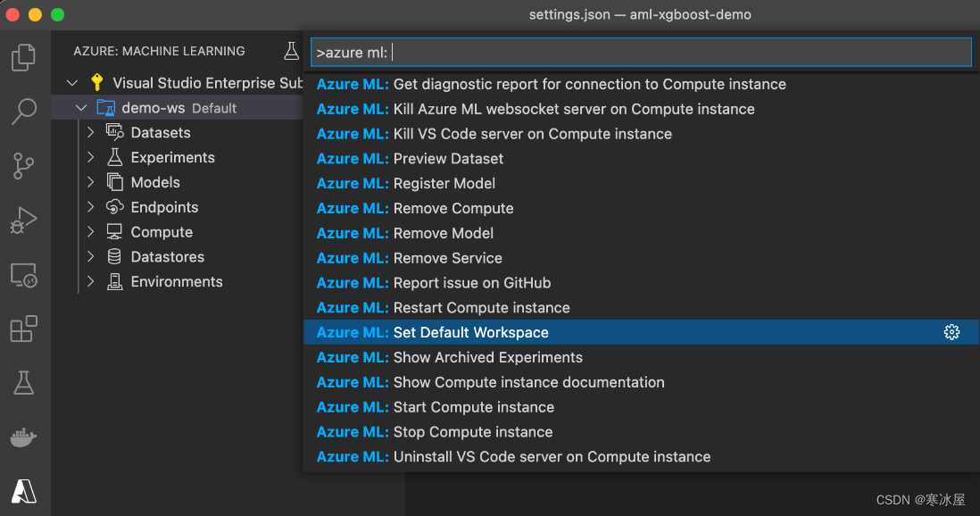Collapse the demo-ws workspace node

pyautogui.click(x=81, y=108)
